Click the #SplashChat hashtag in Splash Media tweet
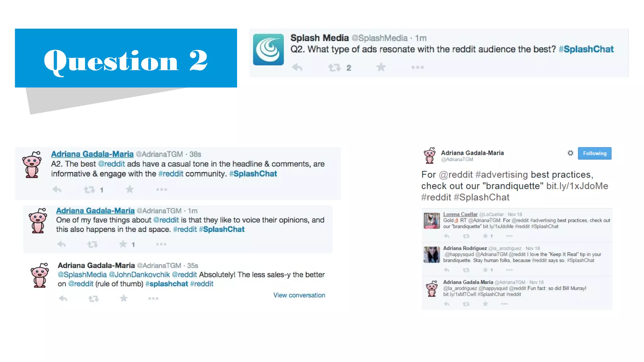This screenshot has width=644, height=362. tap(586, 49)
